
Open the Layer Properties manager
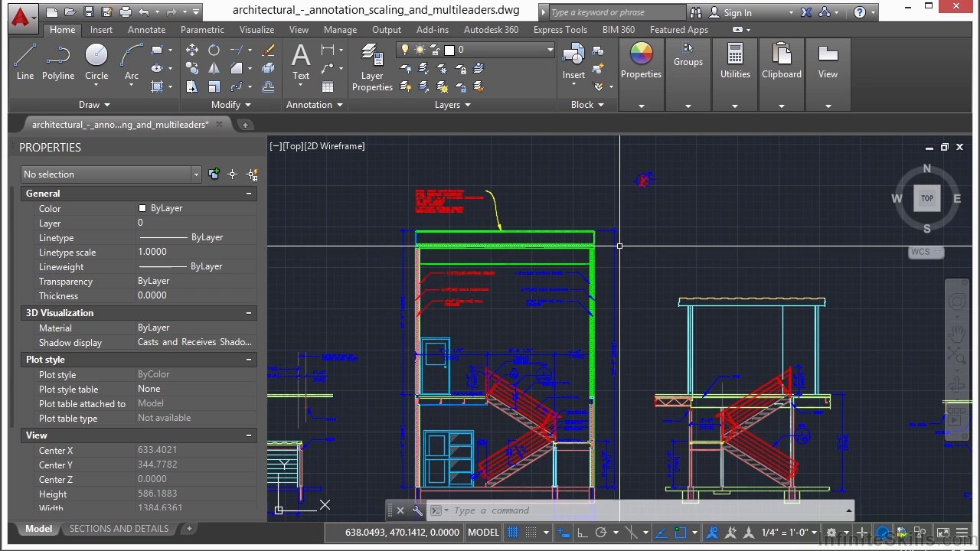(x=372, y=67)
